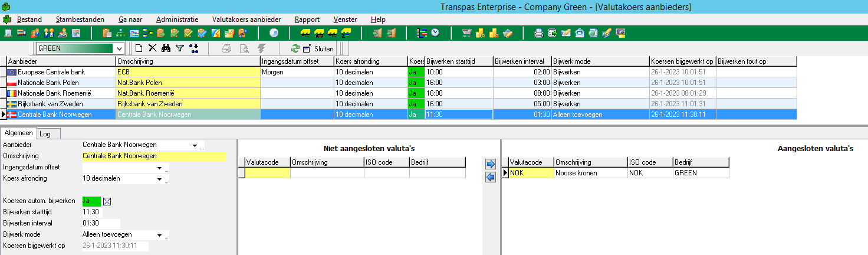Open the Ga naar menu

click(x=130, y=19)
